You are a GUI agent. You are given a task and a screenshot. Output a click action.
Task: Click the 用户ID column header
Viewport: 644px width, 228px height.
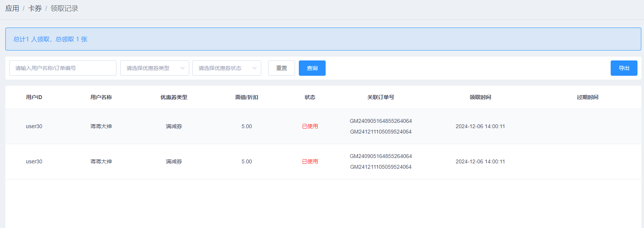[34, 97]
